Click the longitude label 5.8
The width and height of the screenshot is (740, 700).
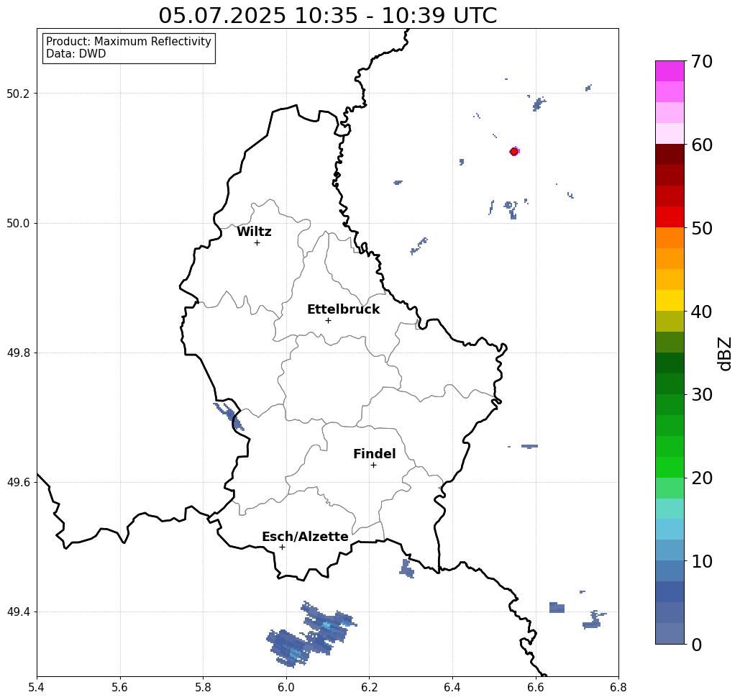(x=203, y=687)
